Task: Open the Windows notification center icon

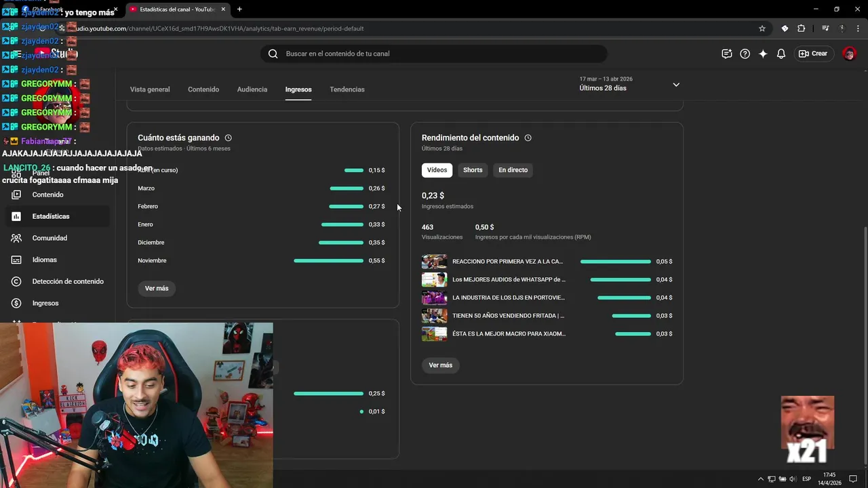Action: (x=853, y=479)
